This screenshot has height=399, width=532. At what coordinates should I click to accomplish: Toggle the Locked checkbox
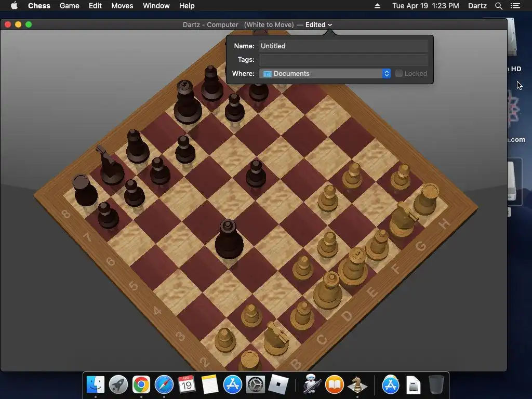pos(399,73)
